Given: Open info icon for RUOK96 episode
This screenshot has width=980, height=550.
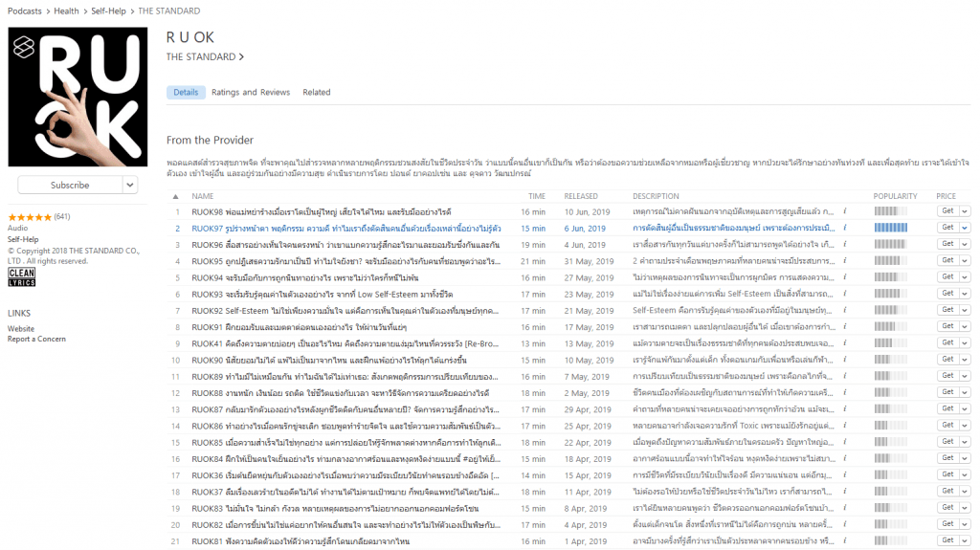Looking at the screenshot, I should (x=844, y=244).
